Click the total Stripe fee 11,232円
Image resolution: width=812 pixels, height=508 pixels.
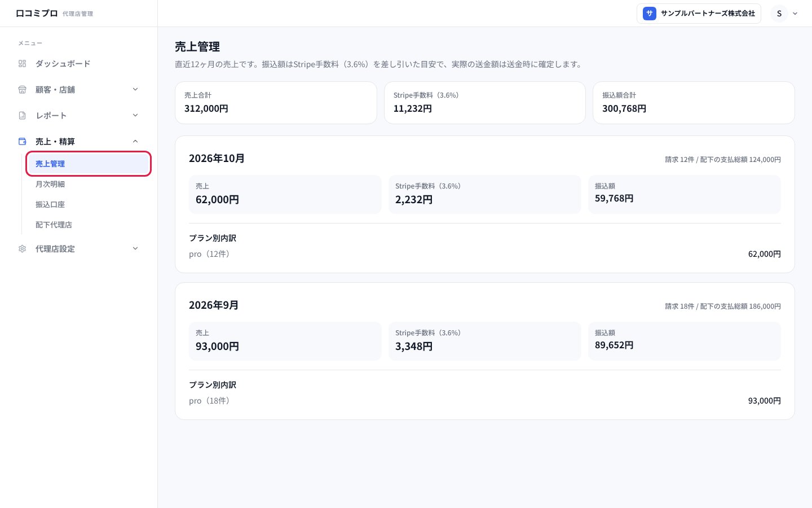click(413, 108)
